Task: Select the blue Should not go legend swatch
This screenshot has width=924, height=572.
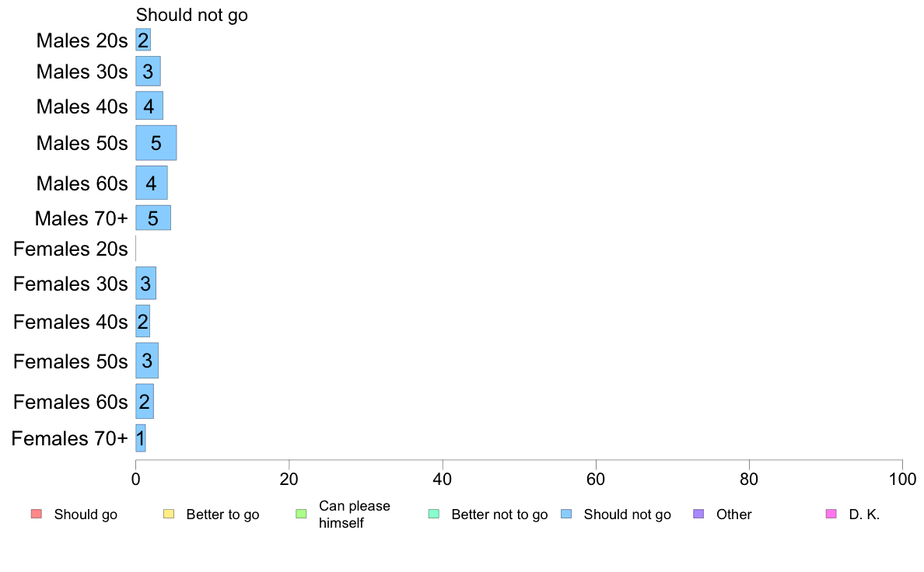Action: click(566, 514)
